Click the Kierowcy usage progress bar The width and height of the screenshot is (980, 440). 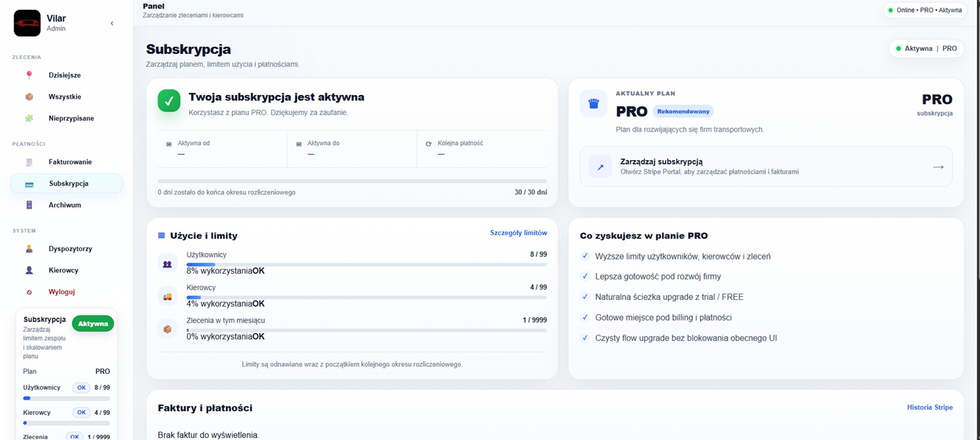[x=366, y=297]
